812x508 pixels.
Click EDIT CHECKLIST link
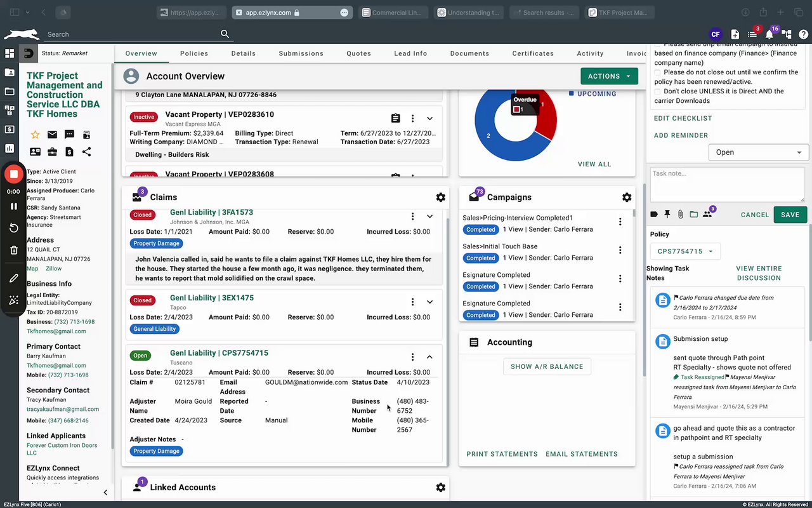pos(683,118)
